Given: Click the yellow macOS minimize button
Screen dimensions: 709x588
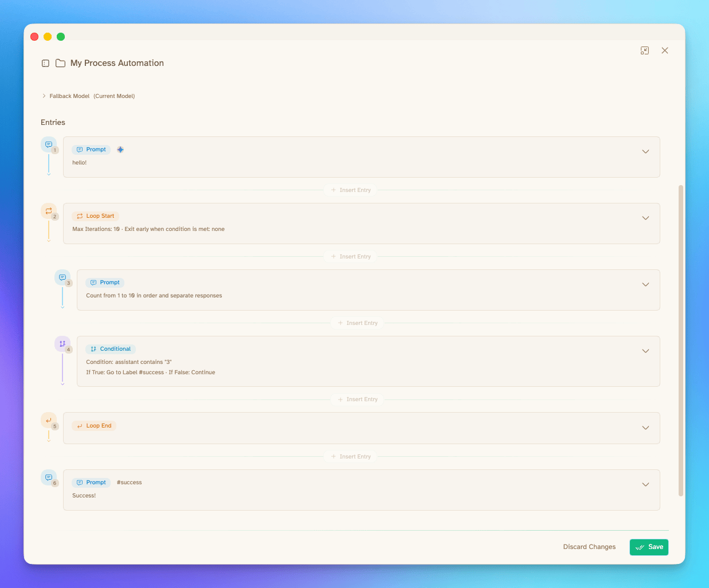Looking at the screenshot, I should tap(48, 37).
